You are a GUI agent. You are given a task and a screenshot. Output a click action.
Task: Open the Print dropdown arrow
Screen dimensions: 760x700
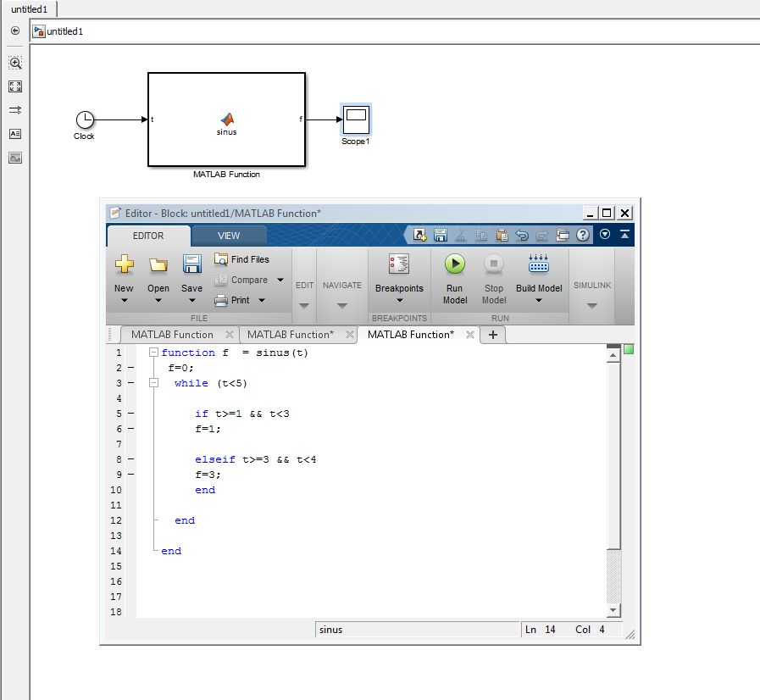(262, 300)
